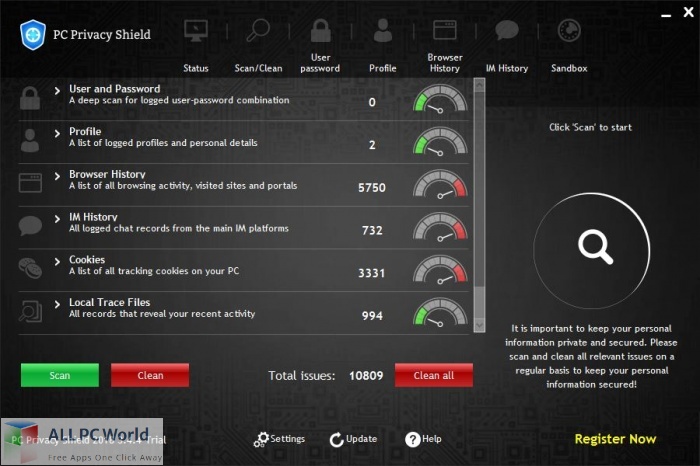
Task: Click the large magnifier scan circle
Action: pos(592,250)
